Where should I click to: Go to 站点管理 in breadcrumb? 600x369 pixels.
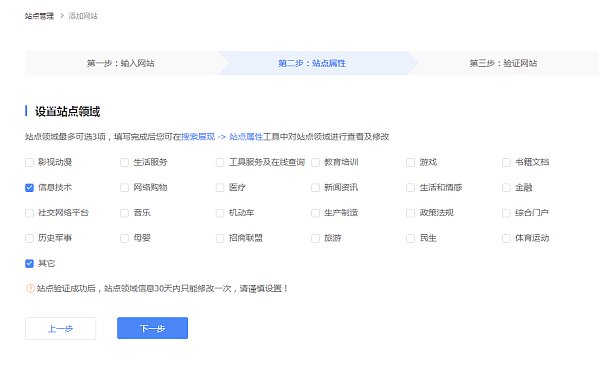(x=39, y=16)
